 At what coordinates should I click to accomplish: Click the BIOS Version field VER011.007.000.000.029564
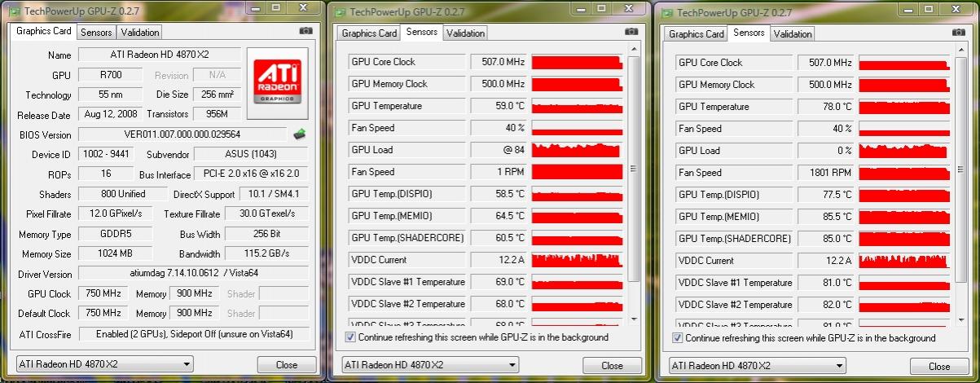184,134
